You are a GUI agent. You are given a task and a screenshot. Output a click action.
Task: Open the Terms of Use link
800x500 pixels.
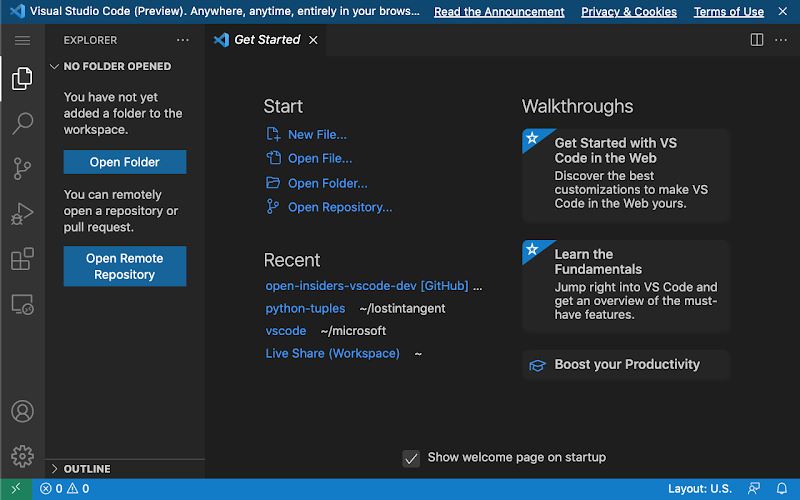point(729,12)
